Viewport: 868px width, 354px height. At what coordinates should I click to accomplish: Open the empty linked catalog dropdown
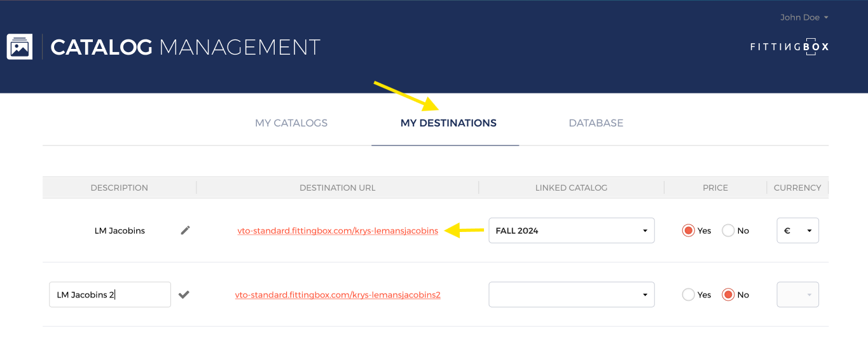pyautogui.click(x=571, y=295)
